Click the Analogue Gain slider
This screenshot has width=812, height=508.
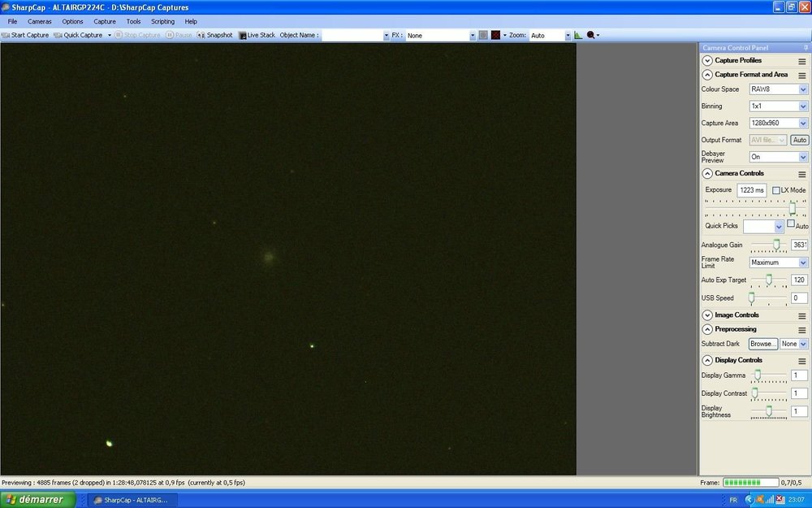click(x=776, y=245)
